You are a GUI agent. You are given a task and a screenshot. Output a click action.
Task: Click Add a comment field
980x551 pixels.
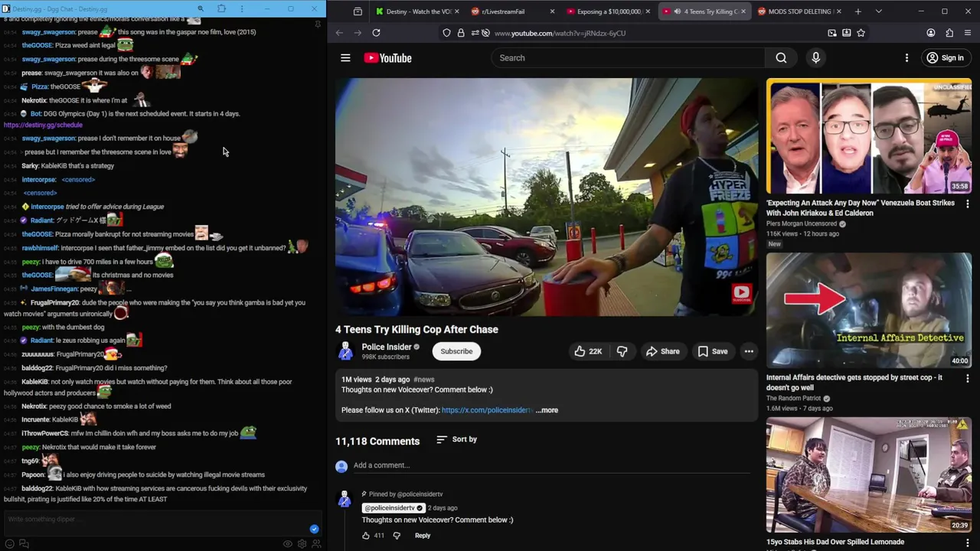pos(551,465)
